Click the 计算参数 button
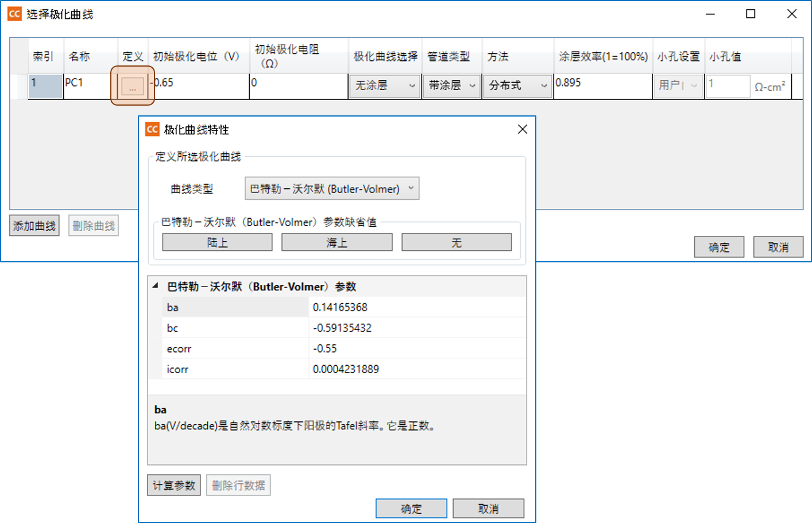The width and height of the screenshot is (812, 523). pyautogui.click(x=174, y=485)
